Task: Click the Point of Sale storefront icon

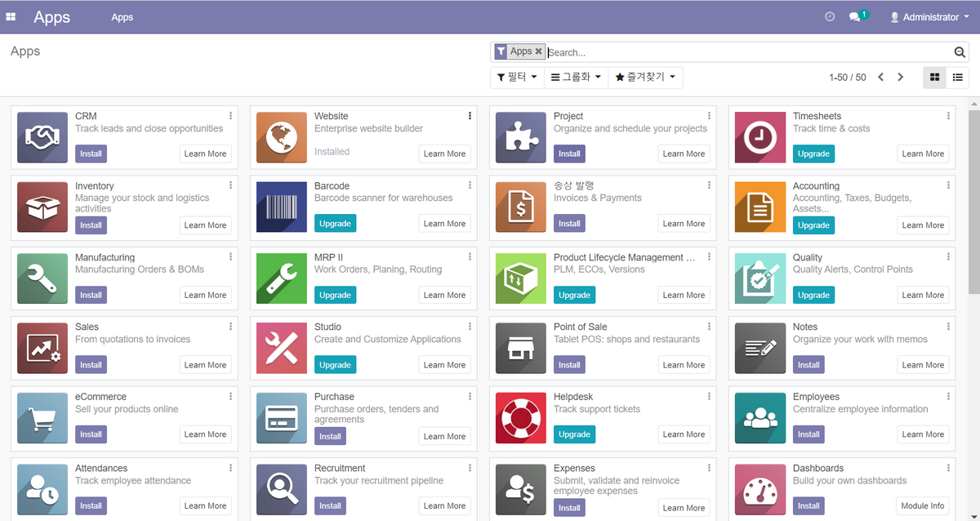Action: click(520, 349)
